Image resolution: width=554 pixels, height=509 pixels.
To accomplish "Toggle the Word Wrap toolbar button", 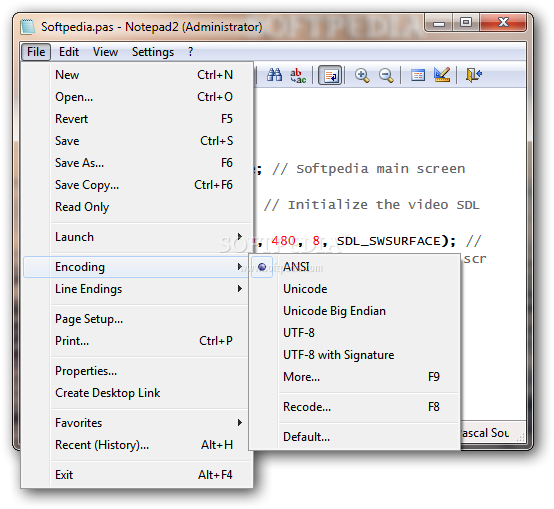I will coord(330,75).
